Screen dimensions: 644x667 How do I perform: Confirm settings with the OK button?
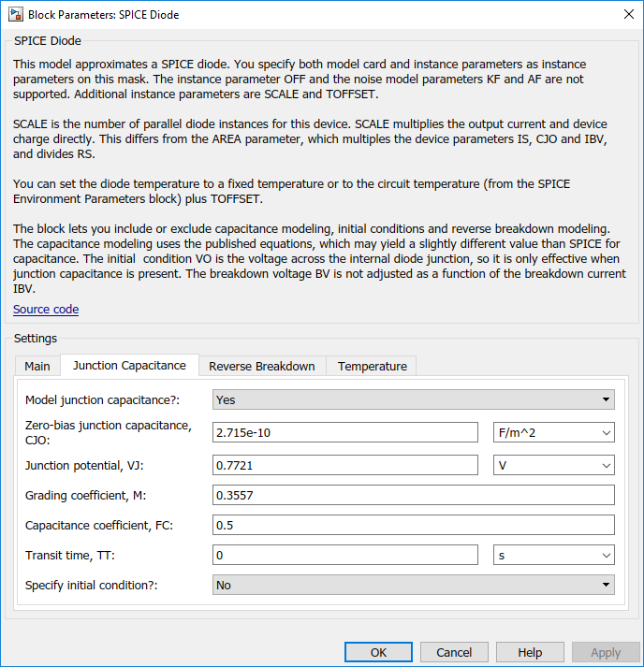(x=378, y=652)
